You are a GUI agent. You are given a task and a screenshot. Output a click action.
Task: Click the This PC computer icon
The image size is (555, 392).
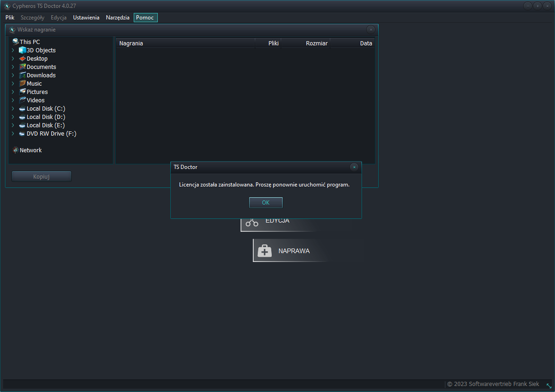coord(15,42)
